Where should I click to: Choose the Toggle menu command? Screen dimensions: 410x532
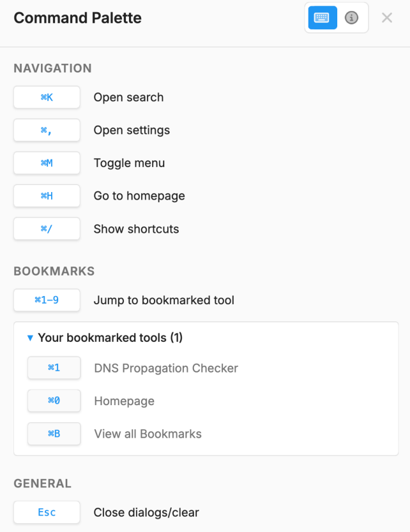pos(129,163)
